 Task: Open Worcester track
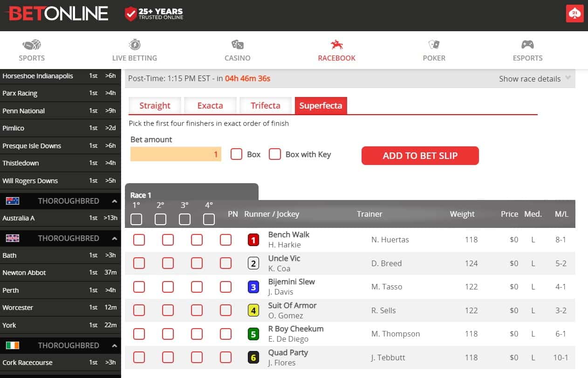(60, 308)
